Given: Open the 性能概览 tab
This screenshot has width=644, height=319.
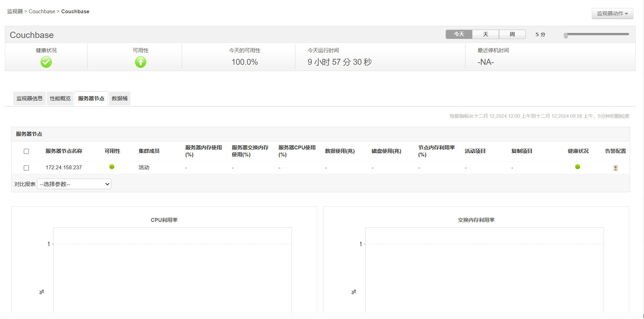Looking at the screenshot, I should click(x=60, y=99).
